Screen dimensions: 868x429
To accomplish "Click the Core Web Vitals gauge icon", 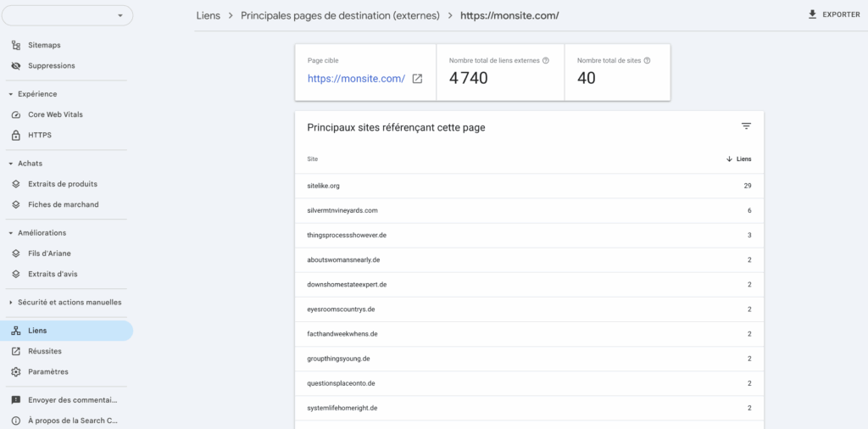I will coord(16,114).
